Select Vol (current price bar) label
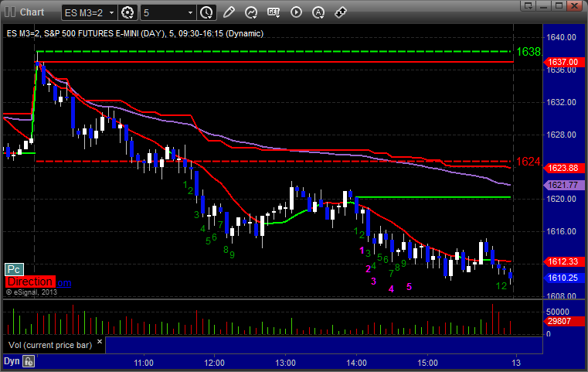588x372 pixels. click(x=50, y=345)
